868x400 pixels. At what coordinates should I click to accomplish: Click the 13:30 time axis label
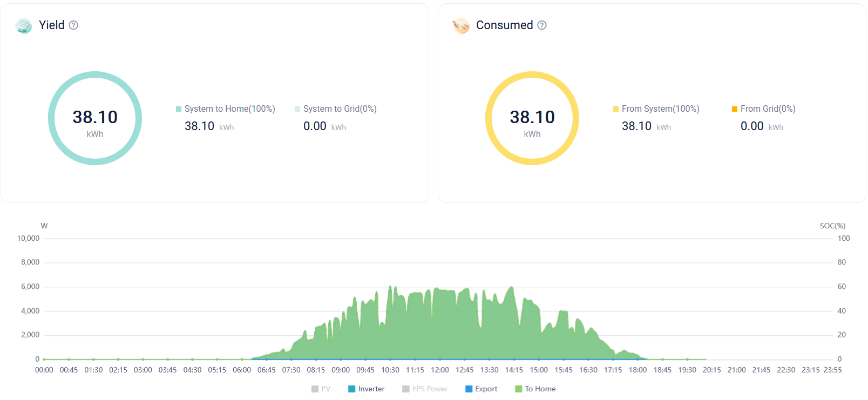[490, 370]
